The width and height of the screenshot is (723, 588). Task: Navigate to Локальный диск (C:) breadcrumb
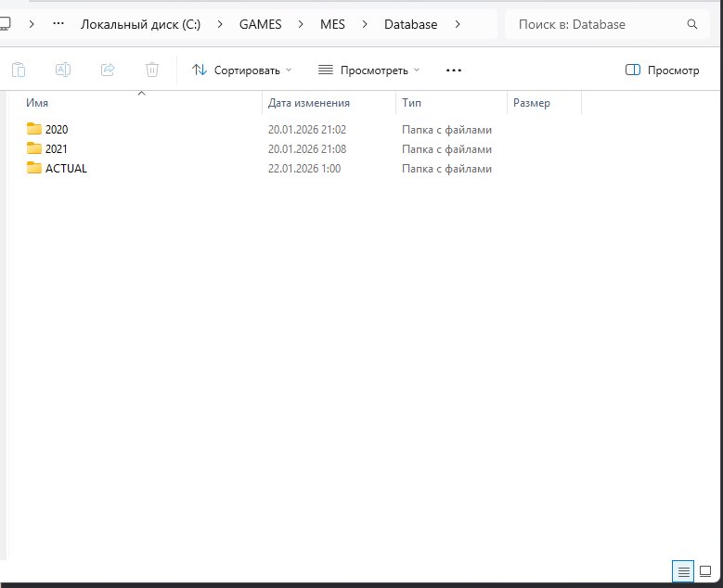click(x=141, y=24)
